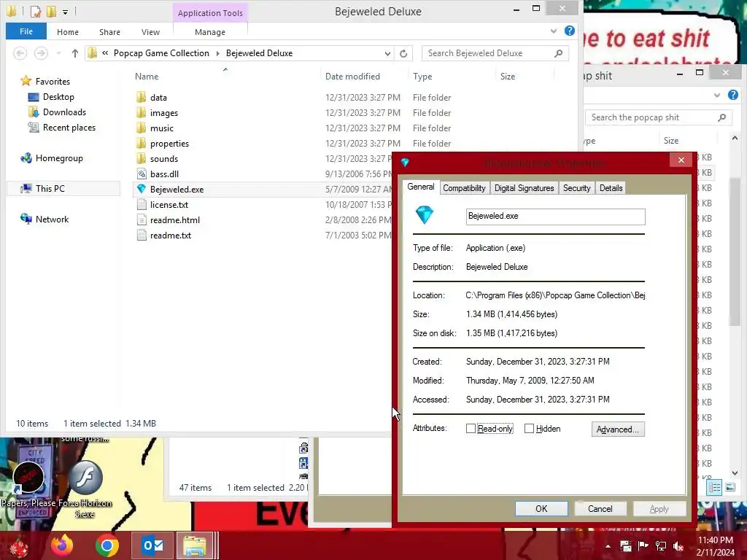Click the breadcrumb chevrons before Popcap Game Collection

tap(105, 53)
